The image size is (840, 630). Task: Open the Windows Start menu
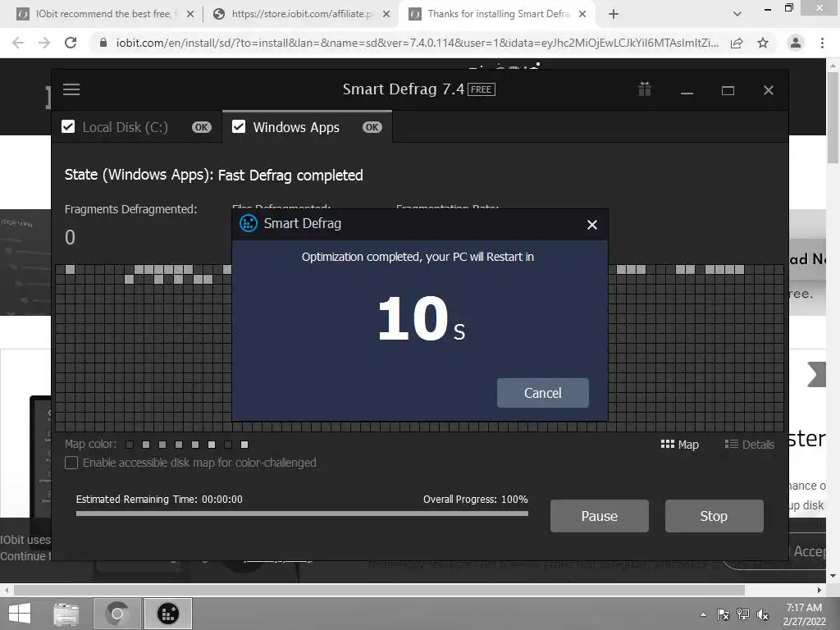[x=20, y=614]
